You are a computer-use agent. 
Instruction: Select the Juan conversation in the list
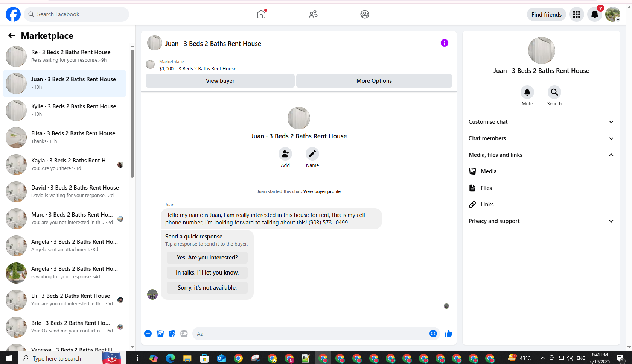click(x=65, y=83)
